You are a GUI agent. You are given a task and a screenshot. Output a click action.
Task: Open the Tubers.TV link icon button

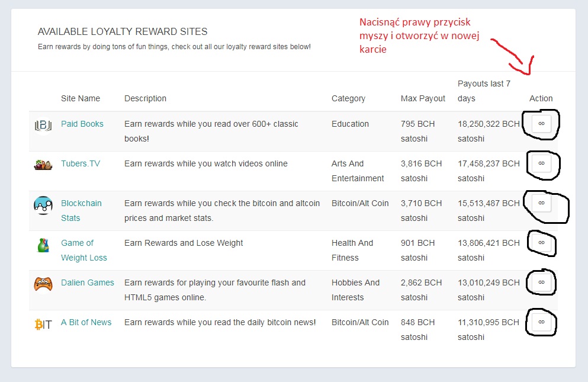pyautogui.click(x=541, y=163)
